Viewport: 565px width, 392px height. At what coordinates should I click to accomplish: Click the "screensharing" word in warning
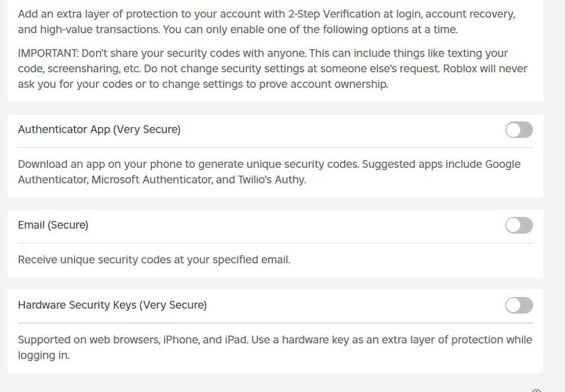(x=79, y=69)
